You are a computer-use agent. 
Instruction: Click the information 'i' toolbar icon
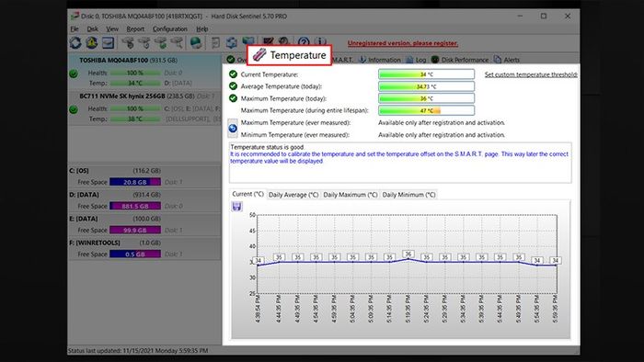click(320, 42)
